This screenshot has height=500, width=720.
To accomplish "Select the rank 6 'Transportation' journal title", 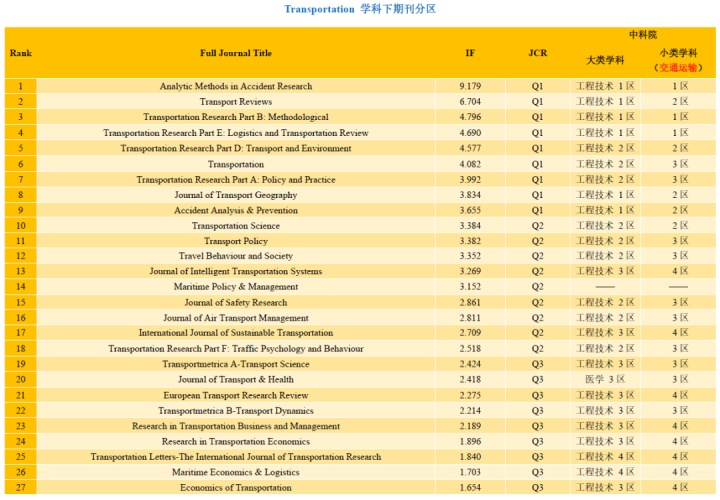I will tap(236, 164).
